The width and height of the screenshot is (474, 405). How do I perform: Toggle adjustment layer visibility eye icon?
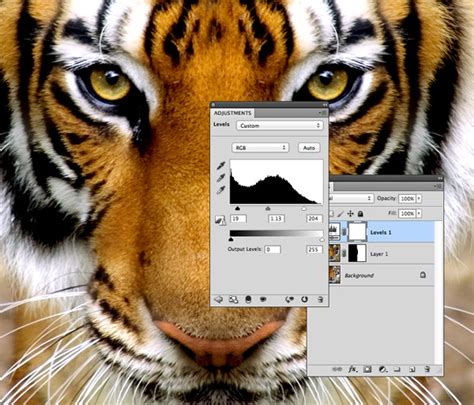click(263, 300)
